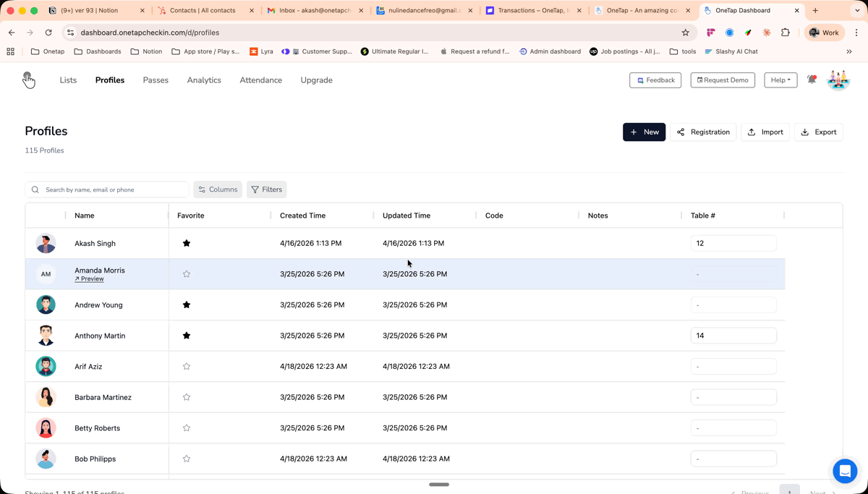
Task: Click the Name column header
Action: coord(84,216)
